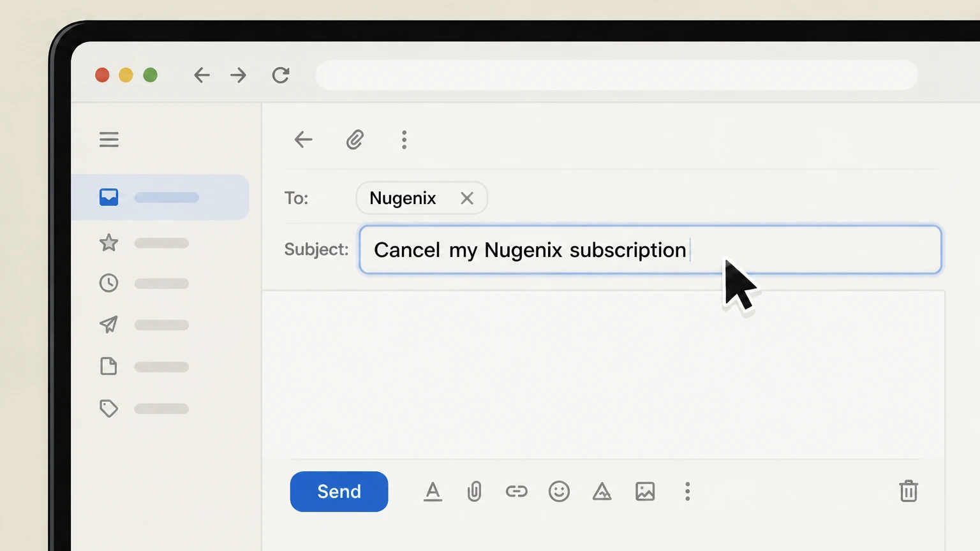Insert an emoji with smiley icon
The height and width of the screenshot is (551, 980).
[559, 491]
